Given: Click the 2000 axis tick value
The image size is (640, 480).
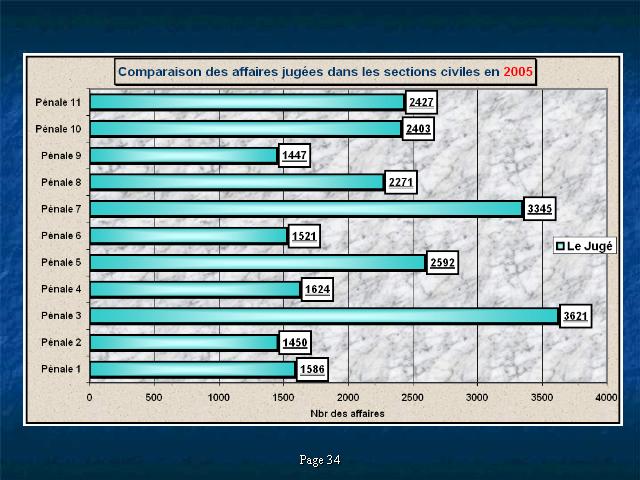Looking at the screenshot, I should point(348,398).
